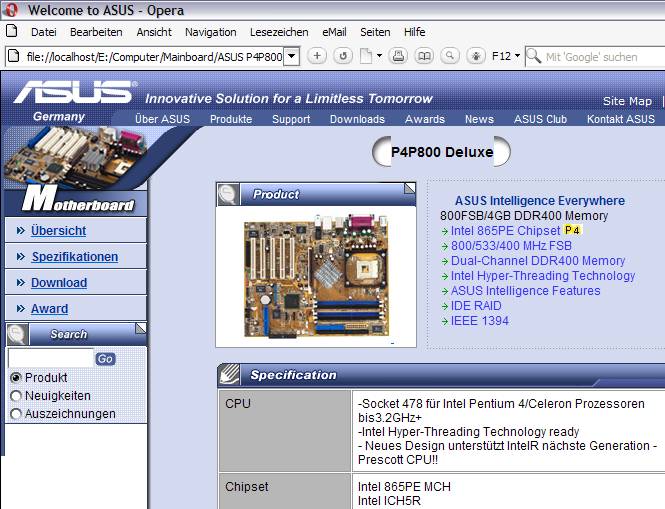Follow the IEEE 1394 link

point(480,321)
